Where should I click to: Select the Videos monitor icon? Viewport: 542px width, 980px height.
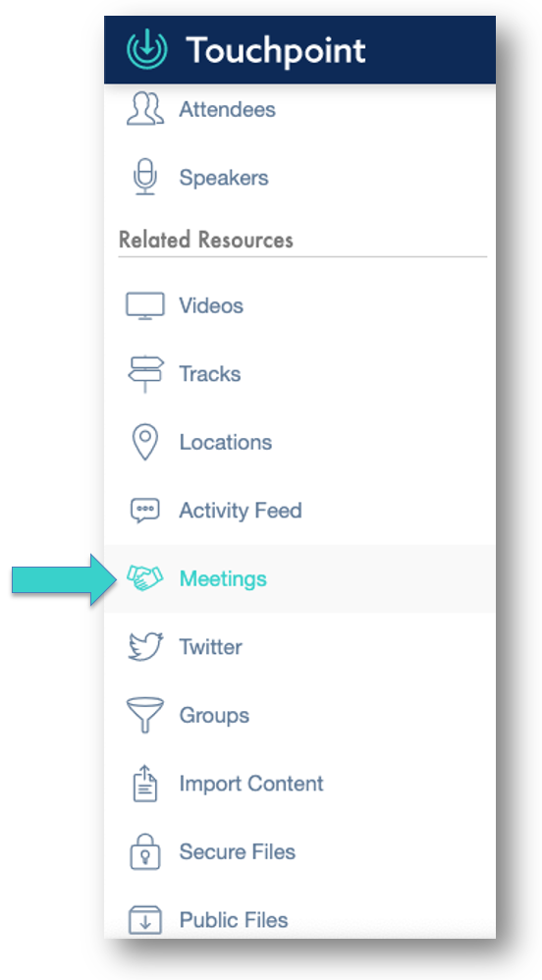tap(145, 306)
